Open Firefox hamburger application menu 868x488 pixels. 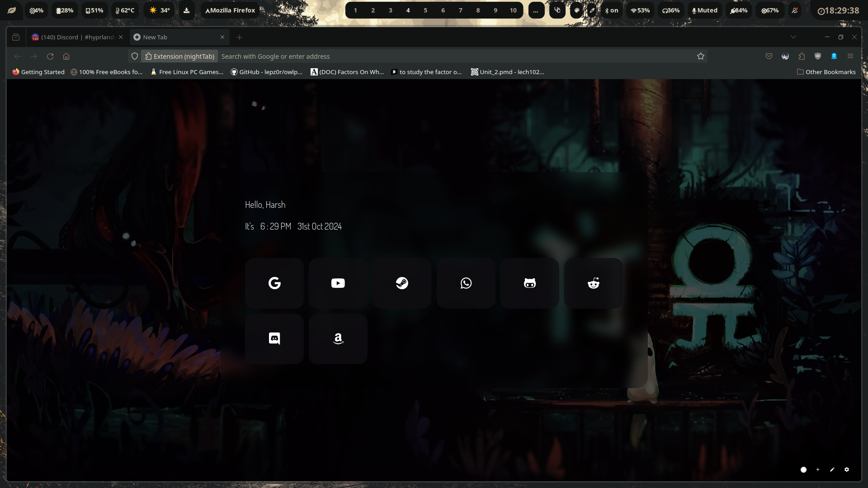point(850,56)
